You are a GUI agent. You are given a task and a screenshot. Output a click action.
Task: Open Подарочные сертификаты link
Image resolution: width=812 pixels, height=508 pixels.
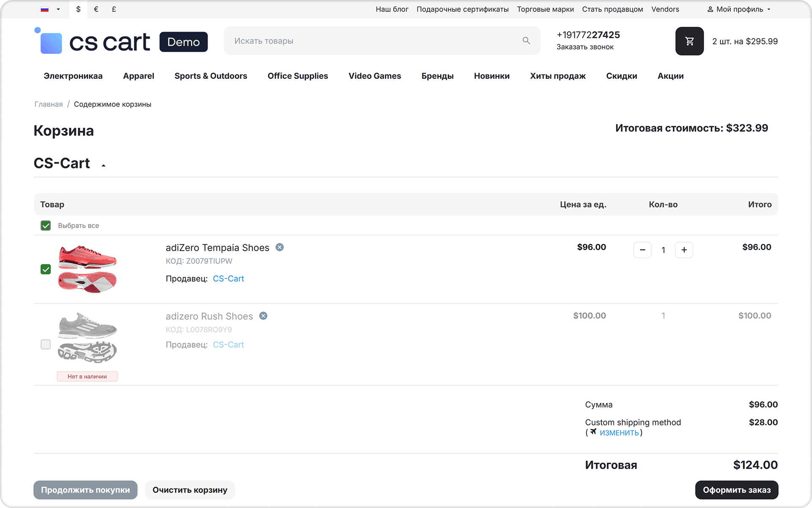[463, 9]
